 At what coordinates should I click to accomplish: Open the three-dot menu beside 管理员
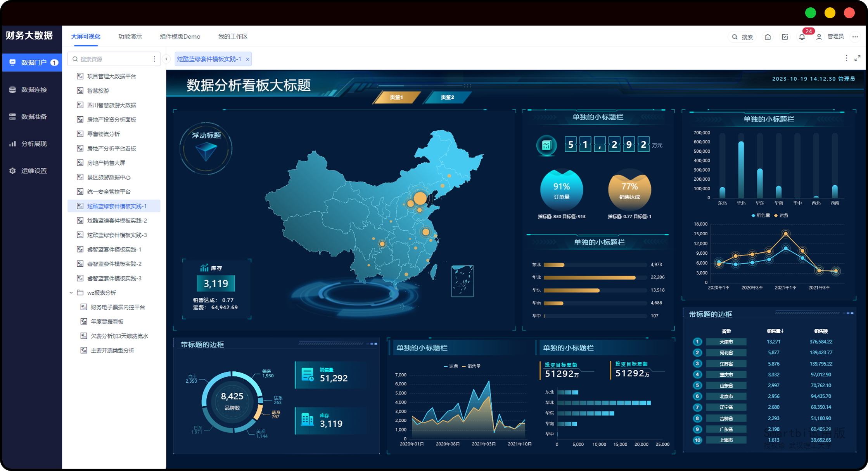[855, 37]
